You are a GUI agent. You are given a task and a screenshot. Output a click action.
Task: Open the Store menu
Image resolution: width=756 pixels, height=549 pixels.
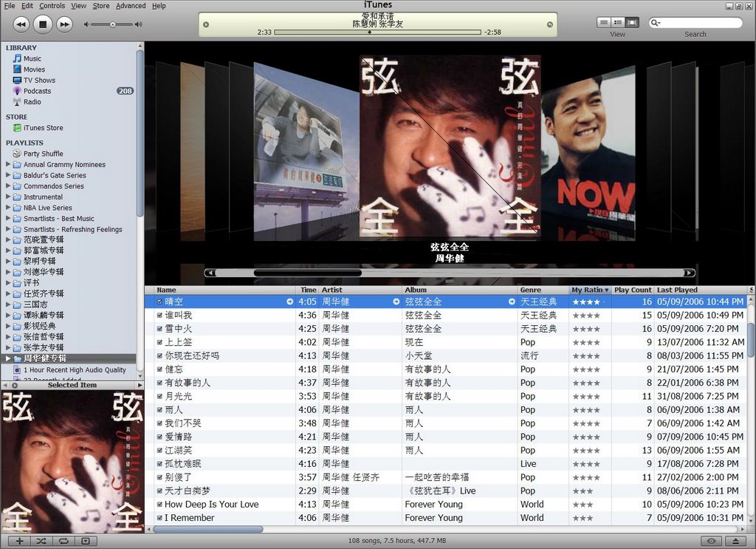pos(100,6)
